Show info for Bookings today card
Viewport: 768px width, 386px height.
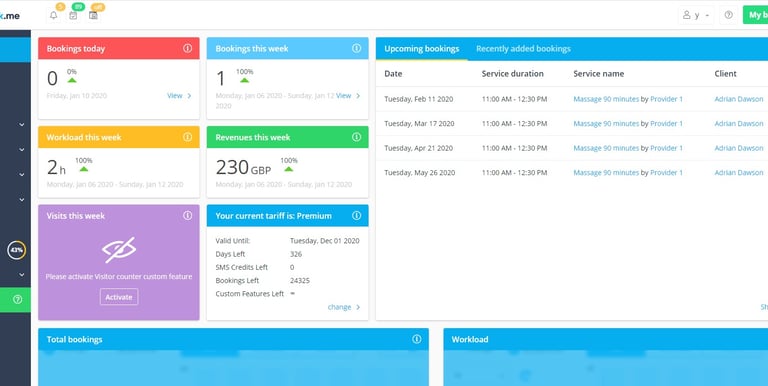(188, 48)
